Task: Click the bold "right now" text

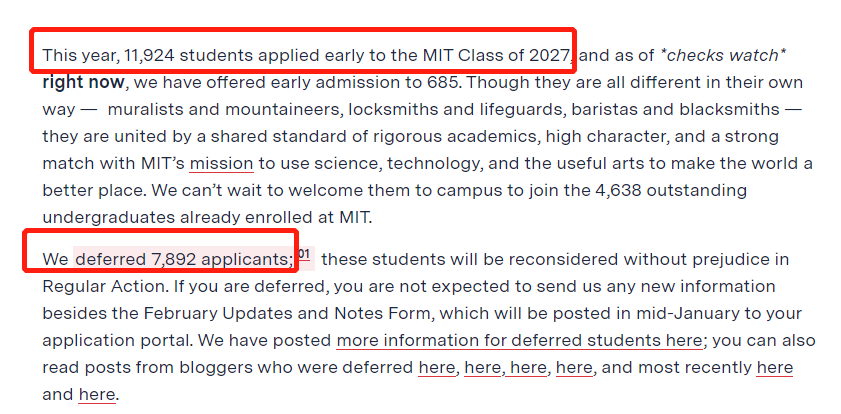Action: (83, 83)
